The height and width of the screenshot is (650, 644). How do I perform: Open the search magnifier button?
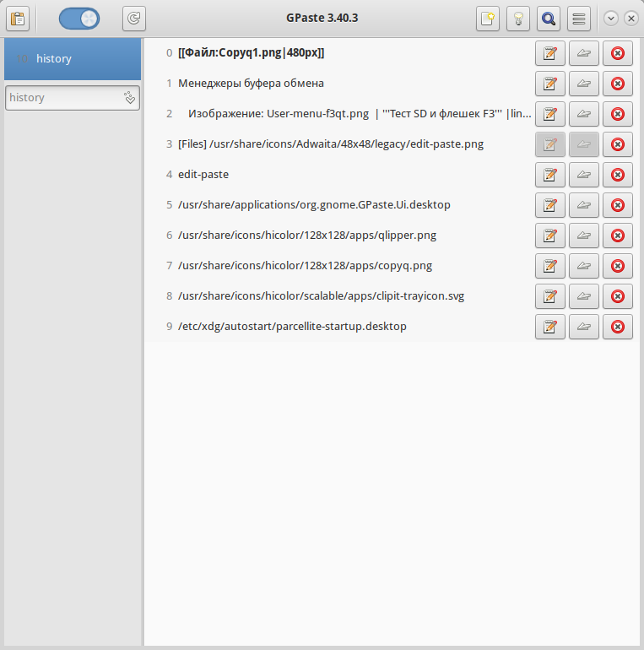pos(549,19)
